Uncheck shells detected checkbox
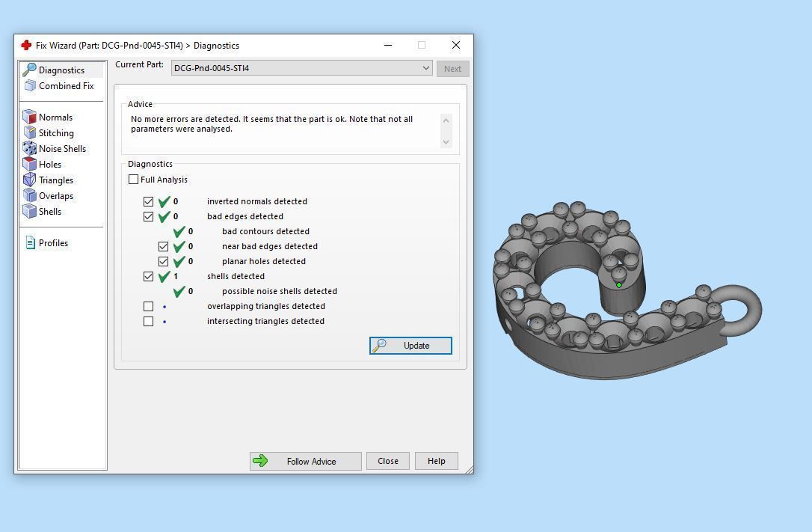 point(149,277)
